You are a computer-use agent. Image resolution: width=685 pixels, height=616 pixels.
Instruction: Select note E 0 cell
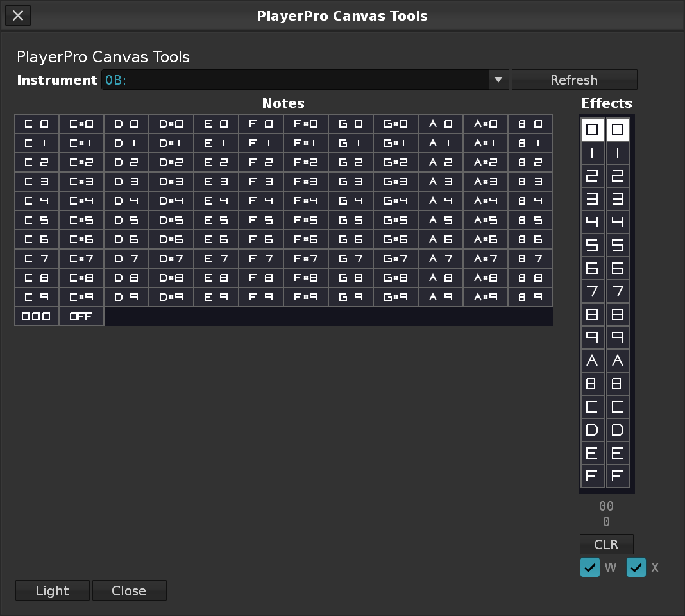tap(216, 124)
